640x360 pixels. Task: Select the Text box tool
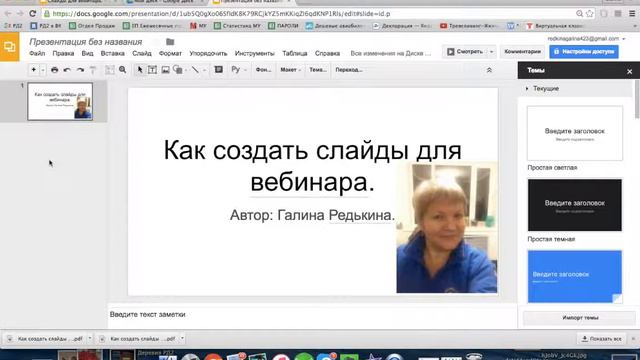click(x=152, y=70)
